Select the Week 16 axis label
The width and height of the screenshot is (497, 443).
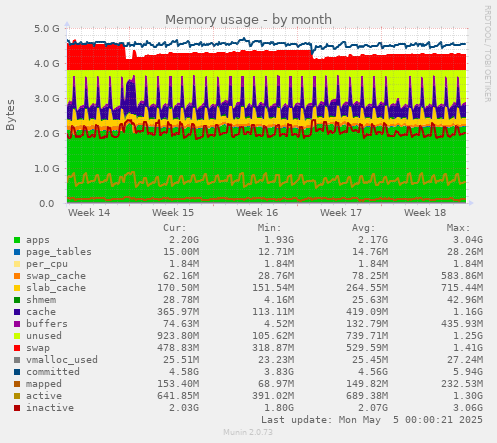click(x=257, y=213)
